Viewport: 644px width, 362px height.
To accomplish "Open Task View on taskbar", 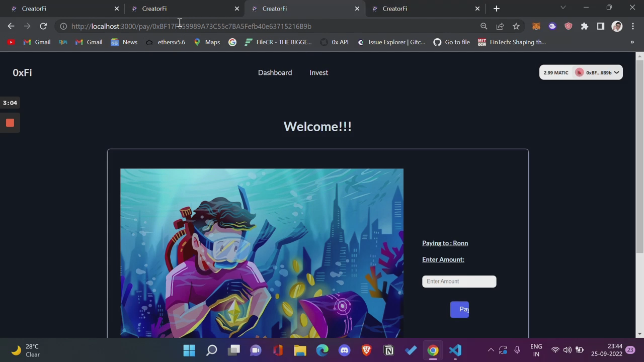I will tap(234, 350).
